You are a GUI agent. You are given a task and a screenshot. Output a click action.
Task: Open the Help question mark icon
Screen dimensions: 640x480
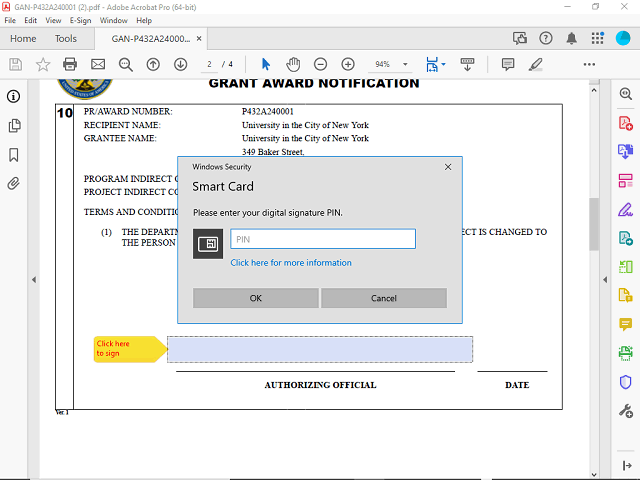click(x=546, y=38)
